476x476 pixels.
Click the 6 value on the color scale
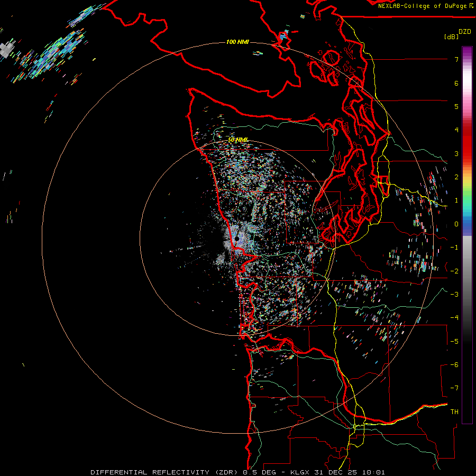[456, 83]
